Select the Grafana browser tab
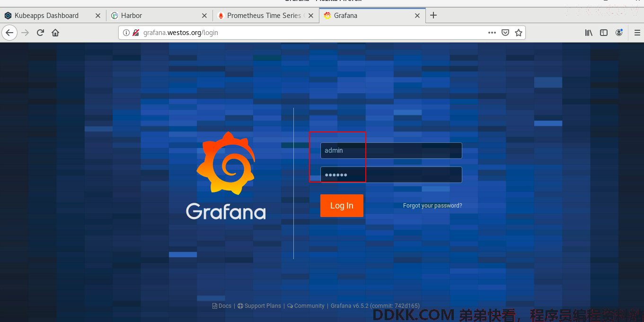Screen dimensions: 644x322 coord(372,16)
